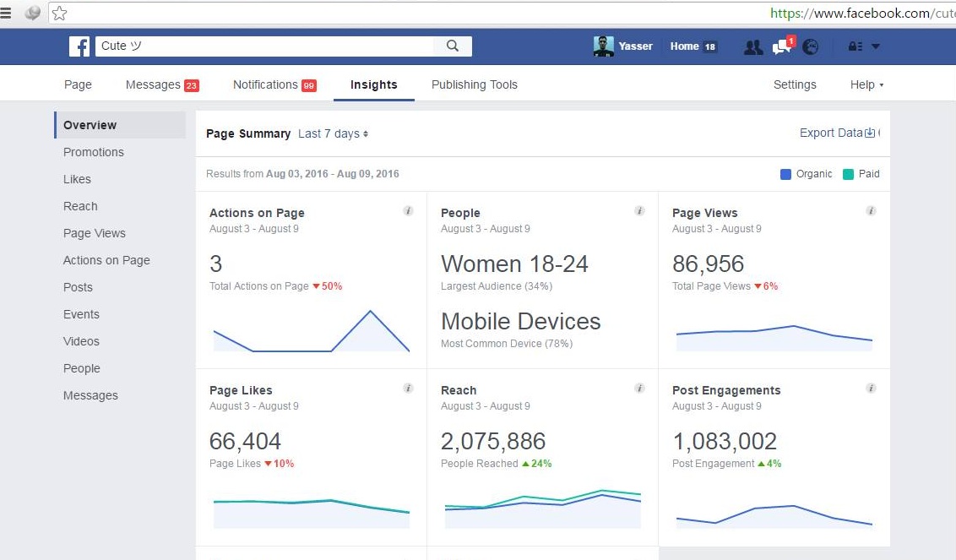Open Actions on Page in sidebar

click(x=106, y=260)
